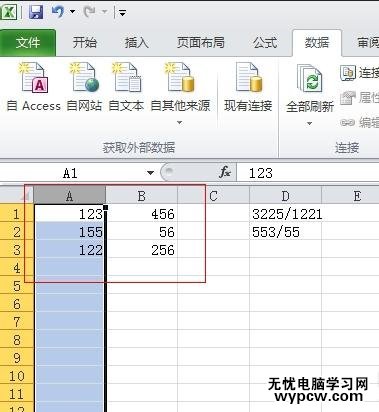Undo the last action
379x412 pixels.
coord(58,12)
